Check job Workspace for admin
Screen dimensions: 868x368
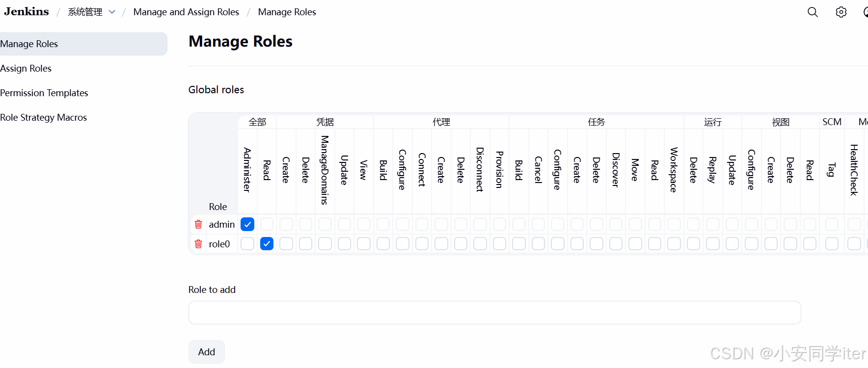(674, 224)
